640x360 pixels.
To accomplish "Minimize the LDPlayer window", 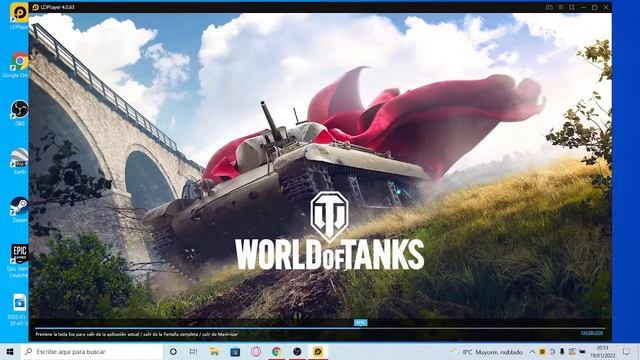I will (x=583, y=7).
